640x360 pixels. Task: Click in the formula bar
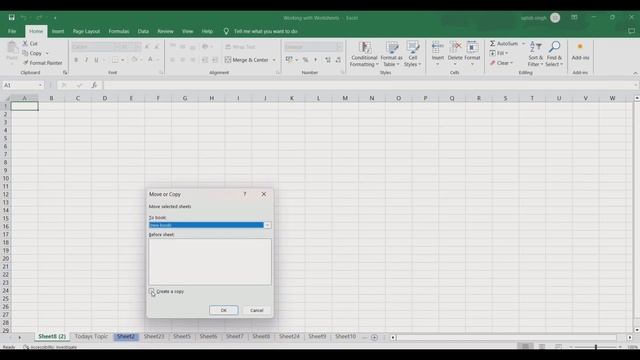(369, 85)
